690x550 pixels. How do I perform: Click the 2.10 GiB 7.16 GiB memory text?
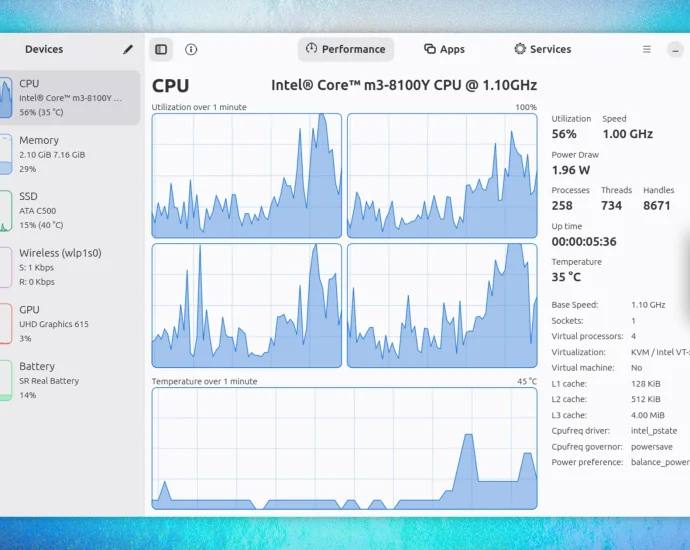click(x=52, y=154)
